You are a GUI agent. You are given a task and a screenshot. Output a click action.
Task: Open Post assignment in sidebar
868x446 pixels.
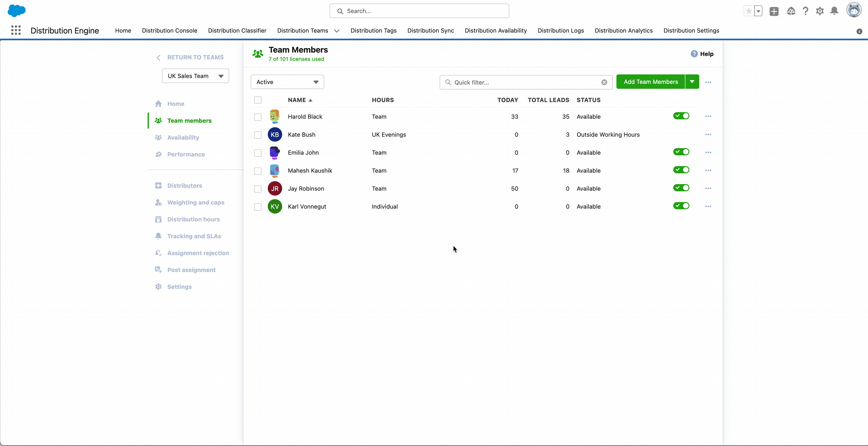(191, 270)
